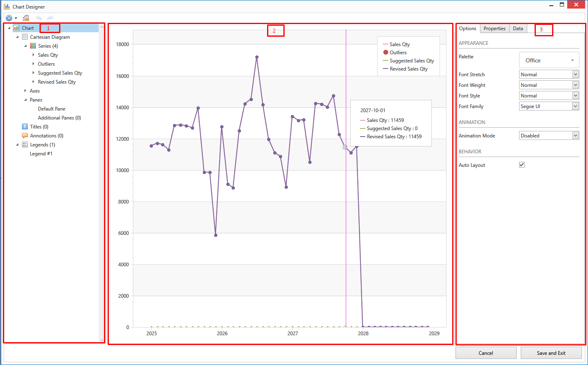
Task: Expand the Sales Qty series node
Action: click(33, 55)
